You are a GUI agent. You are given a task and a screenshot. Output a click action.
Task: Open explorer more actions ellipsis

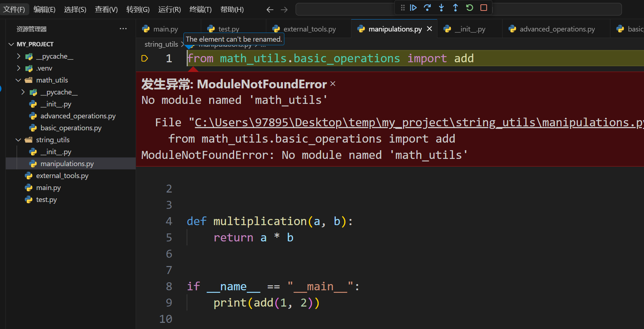pos(123,29)
